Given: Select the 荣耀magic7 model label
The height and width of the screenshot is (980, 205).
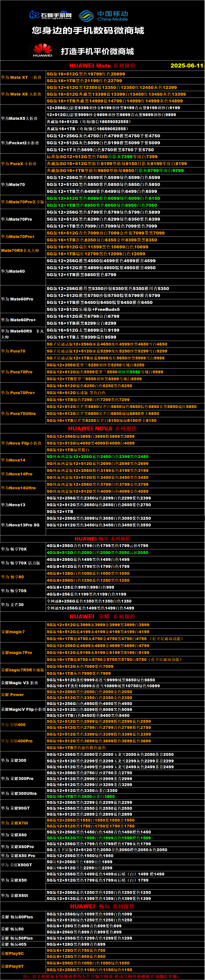Looking at the screenshot, I should click(13, 632).
